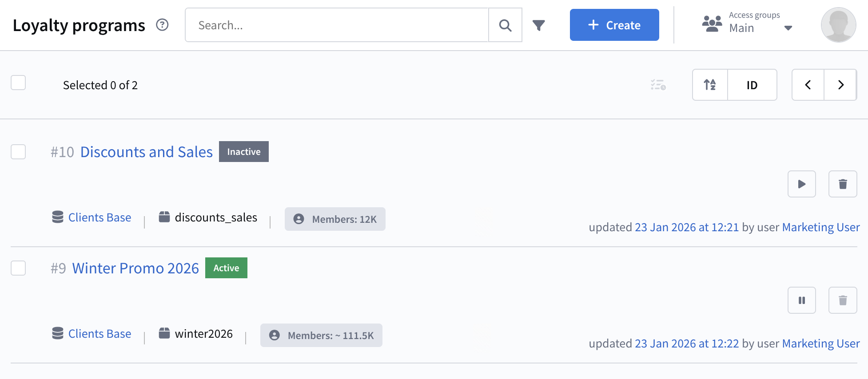Click the bulk actions list icon
868x379 pixels.
click(658, 85)
